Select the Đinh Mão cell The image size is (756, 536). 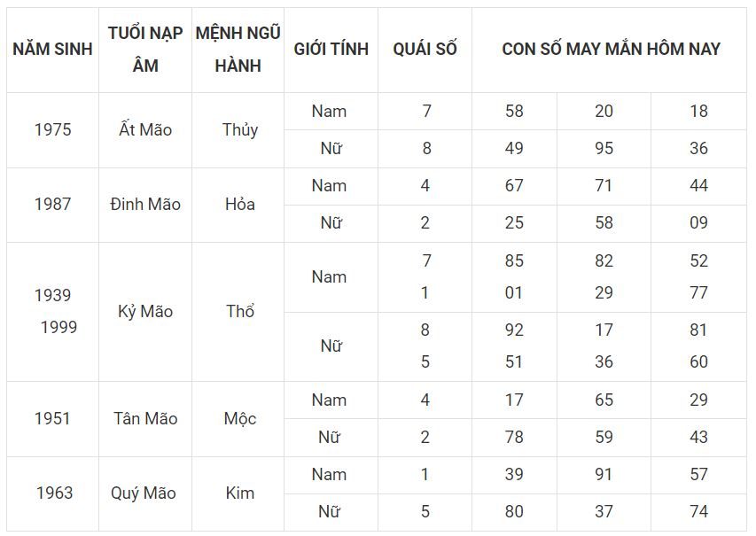(145, 205)
